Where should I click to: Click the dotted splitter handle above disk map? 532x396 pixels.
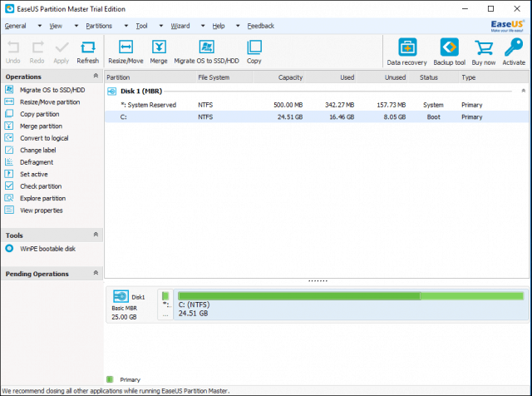point(318,281)
